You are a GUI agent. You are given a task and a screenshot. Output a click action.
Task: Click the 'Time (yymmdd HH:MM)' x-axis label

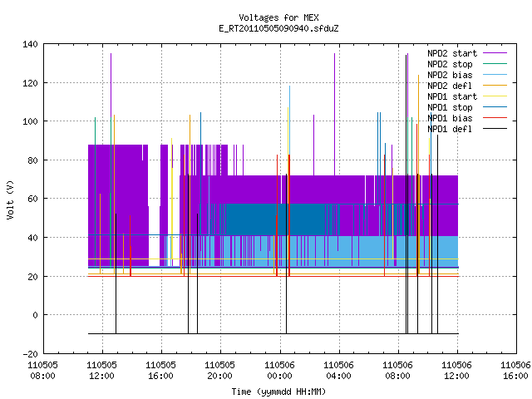(x=278, y=392)
